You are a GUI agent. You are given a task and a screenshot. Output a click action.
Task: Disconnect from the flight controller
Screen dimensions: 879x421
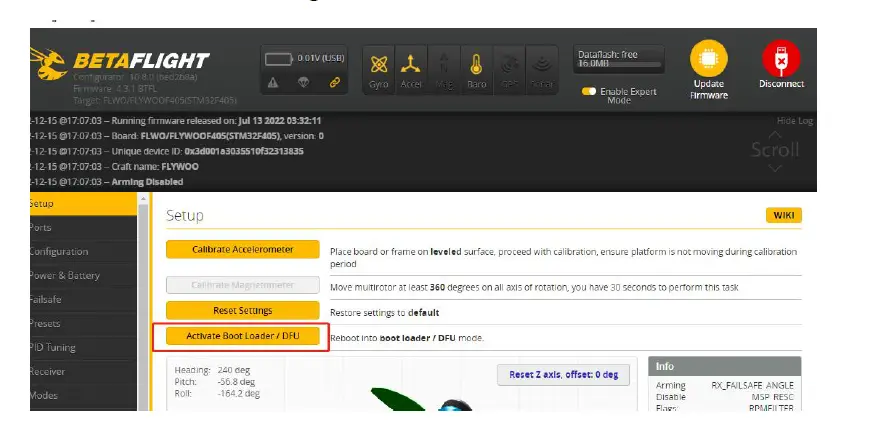tap(781, 65)
